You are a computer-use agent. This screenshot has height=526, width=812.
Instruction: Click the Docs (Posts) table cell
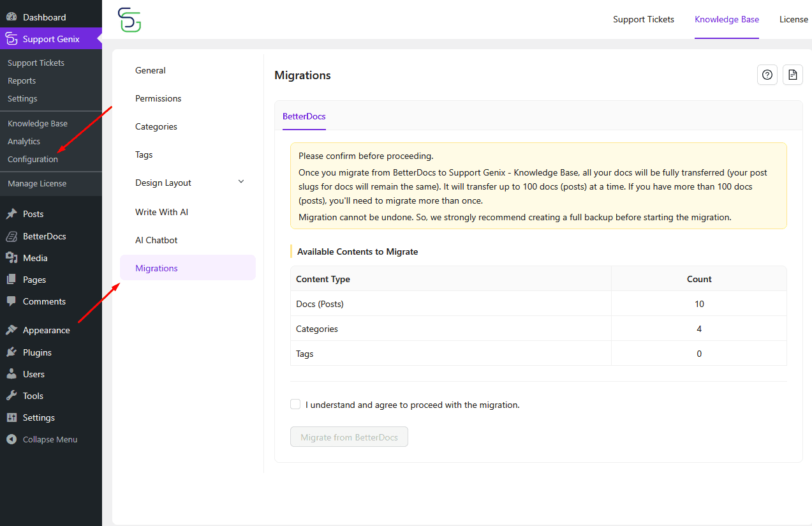tap(451, 304)
